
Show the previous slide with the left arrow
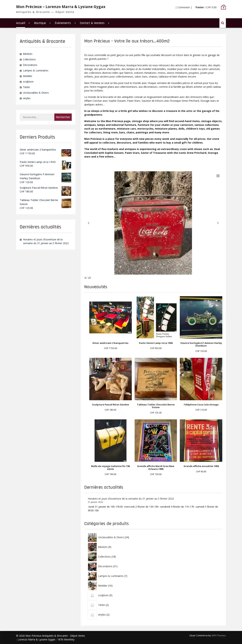tap(89, 223)
